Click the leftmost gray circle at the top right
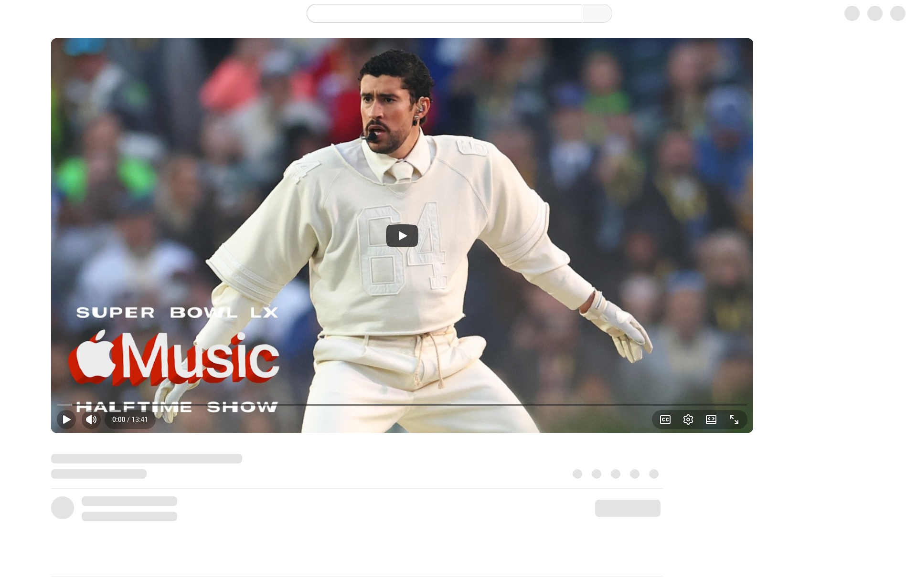This screenshot has width=917, height=588. pos(852,13)
